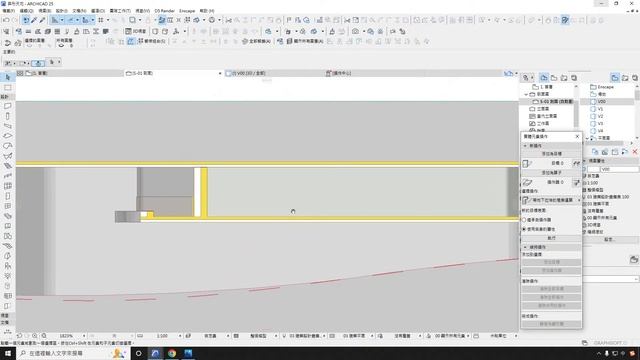This screenshot has height=360, width=640.
Task: Open the View Map in Navigator
Action: click(554, 78)
